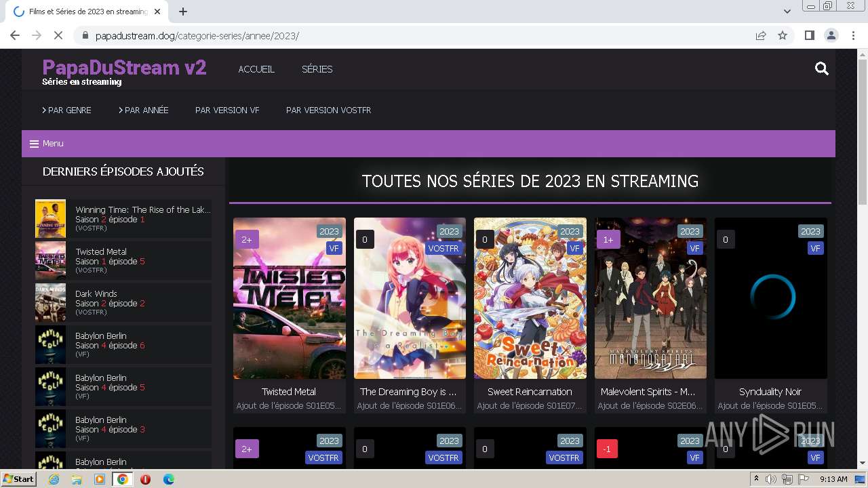868x488 pixels.
Task: Click the 2023 badge on Synduality Noir
Action: coord(810,231)
